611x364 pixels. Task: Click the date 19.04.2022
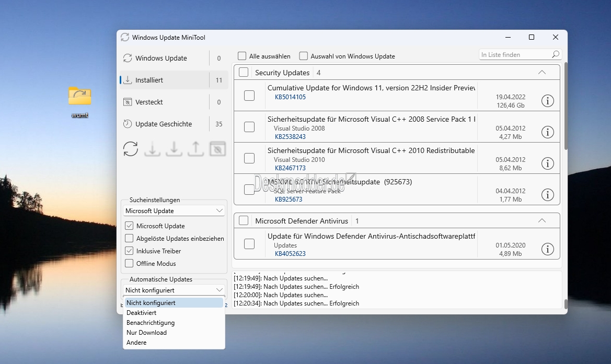pos(511,97)
